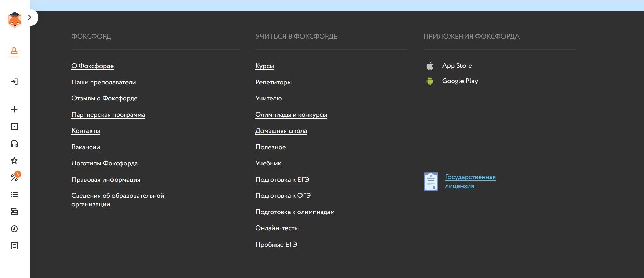Click the stacked boxes icon in sidebar

pyautogui.click(x=14, y=212)
